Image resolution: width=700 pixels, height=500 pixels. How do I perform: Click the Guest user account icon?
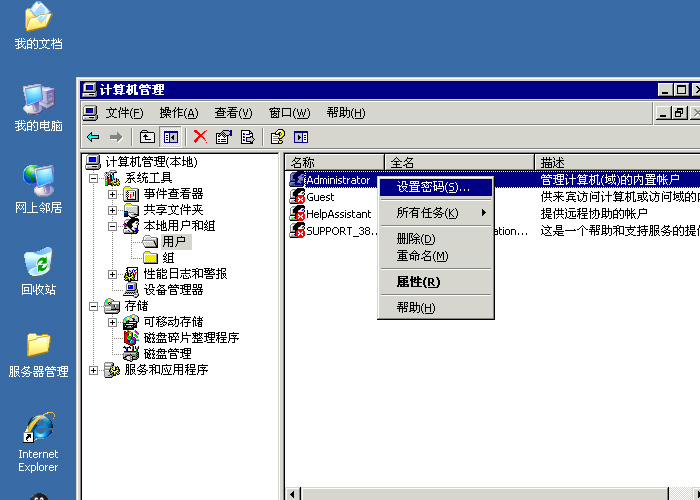point(297,197)
